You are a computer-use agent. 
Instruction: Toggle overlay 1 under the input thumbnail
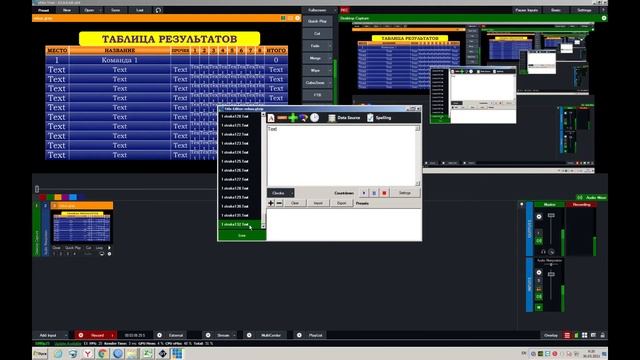pyautogui.click(x=54, y=254)
